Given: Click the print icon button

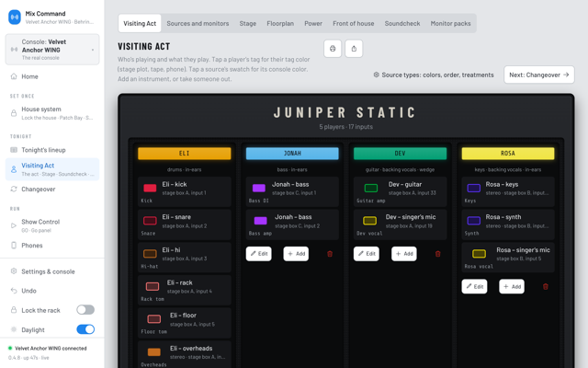Looking at the screenshot, I should tap(333, 49).
